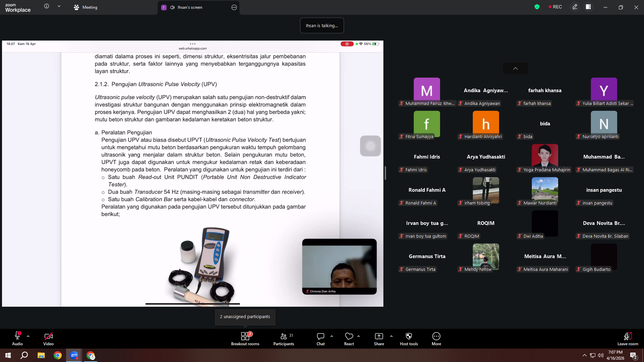Click the shared screen's red recording indicator
The image size is (644, 362).
coord(347,44)
